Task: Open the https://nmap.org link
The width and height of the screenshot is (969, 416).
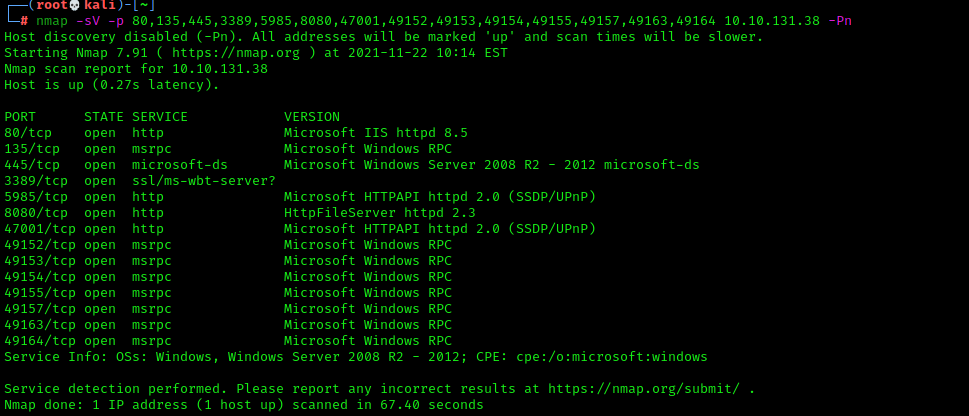Action: (x=235, y=53)
